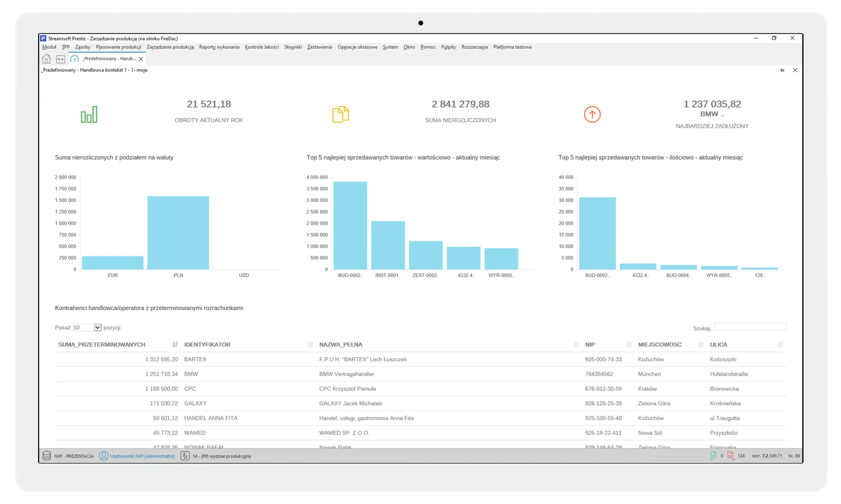Click the tab navigation arrows icon
The image size is (841, 504).
click(x=60, y=59)
